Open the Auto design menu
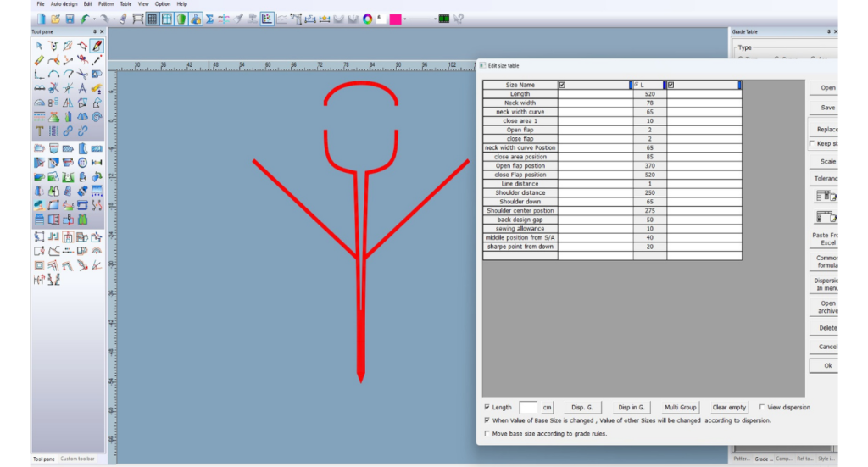868x467 pixels. [64, 4]
